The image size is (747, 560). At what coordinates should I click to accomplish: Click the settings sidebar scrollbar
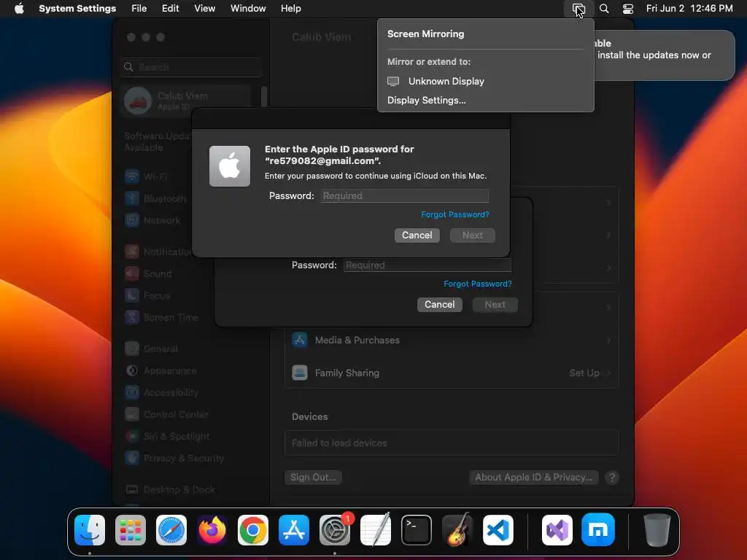click(x=264, y=97)
